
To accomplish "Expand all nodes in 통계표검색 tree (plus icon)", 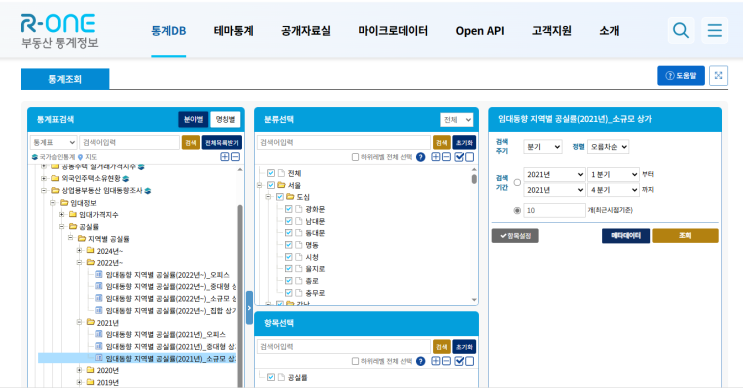I will point(225,157).
